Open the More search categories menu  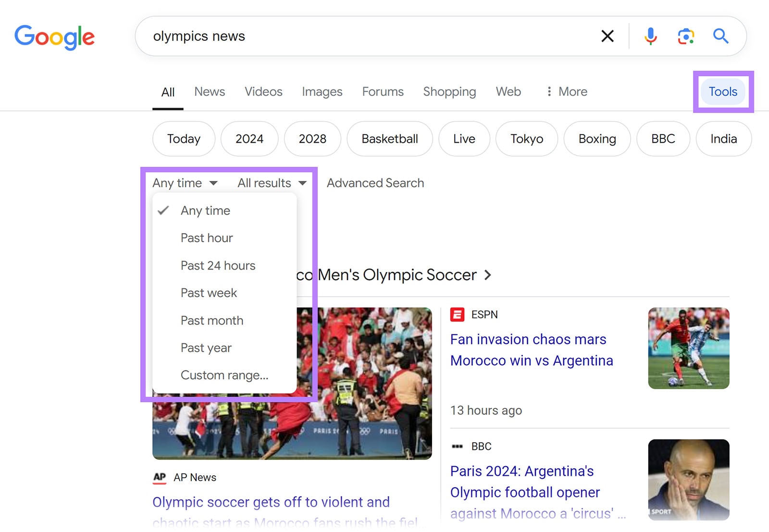point(566,91)
